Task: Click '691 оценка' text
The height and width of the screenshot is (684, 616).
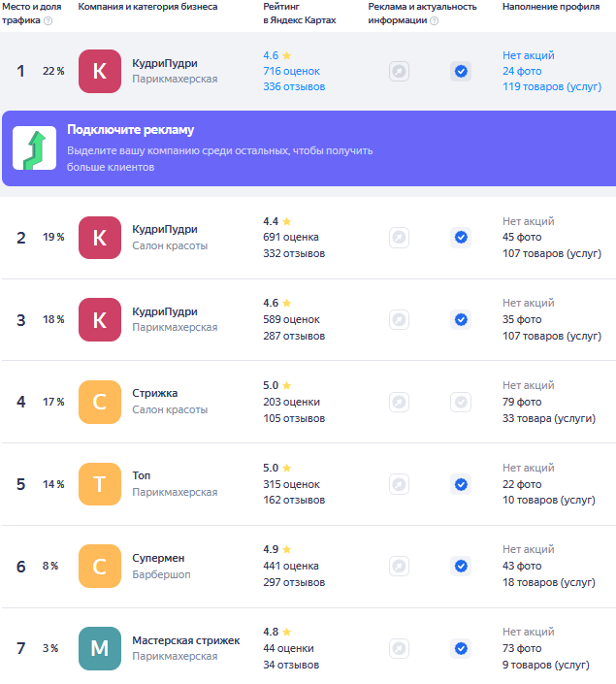Action: (x=291, y=238)
